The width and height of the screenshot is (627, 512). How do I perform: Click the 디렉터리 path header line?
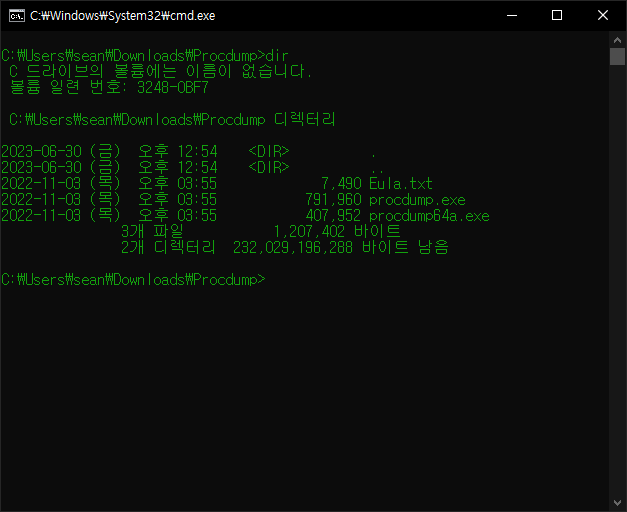pyautogui.click(x=172, y=120)
